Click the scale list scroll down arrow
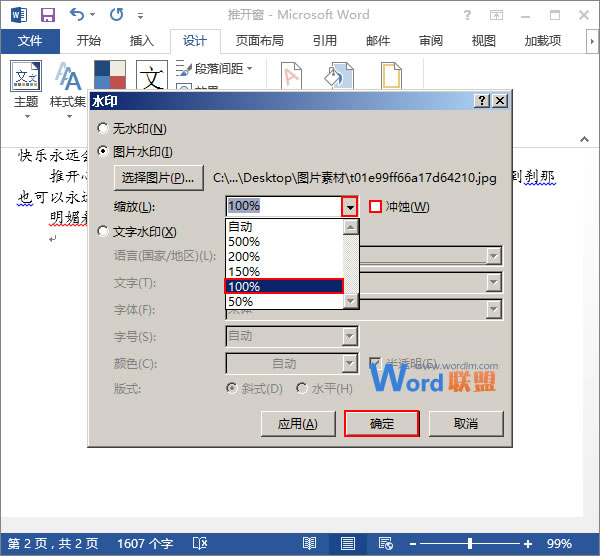This screenshot has width=600, height=556. [351, 301]
